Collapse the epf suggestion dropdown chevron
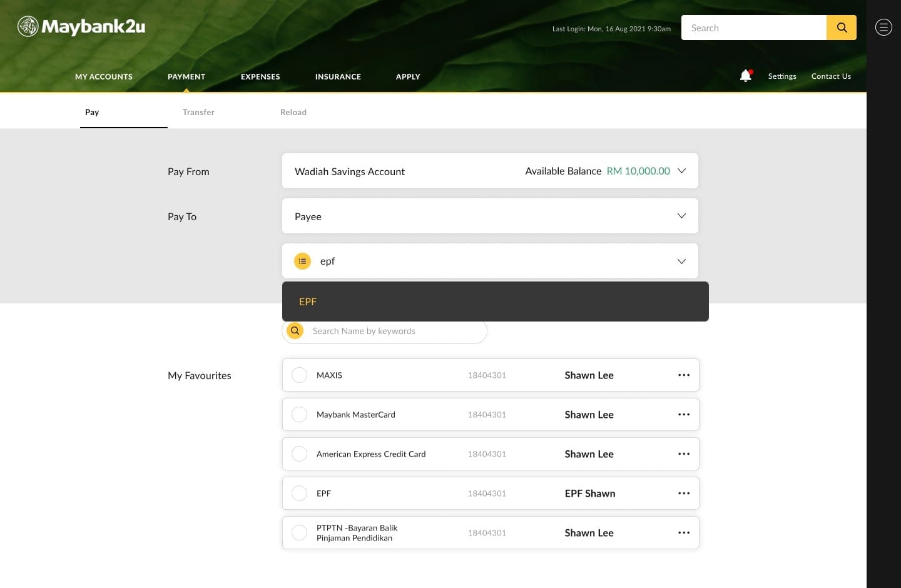This screenshot has height=588, width=901. click(681, 261)
